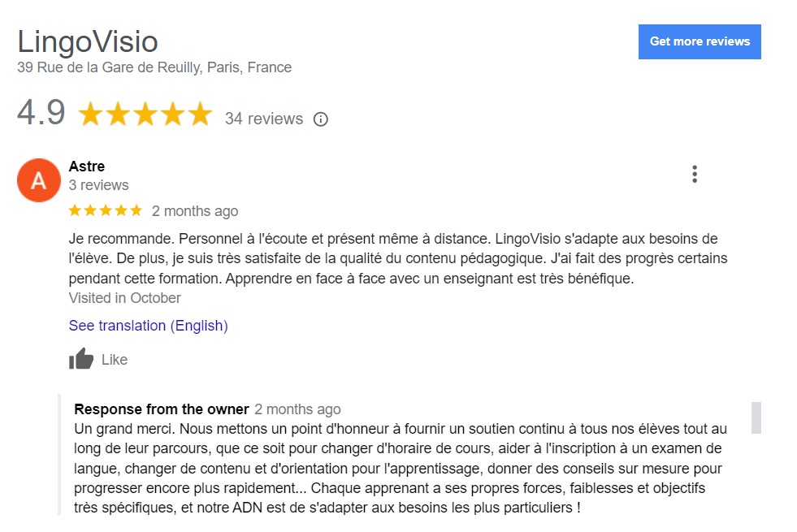Open the See translation (English) link
The height and width of the screenshot is (532, 797).
[x=148, y=325]
